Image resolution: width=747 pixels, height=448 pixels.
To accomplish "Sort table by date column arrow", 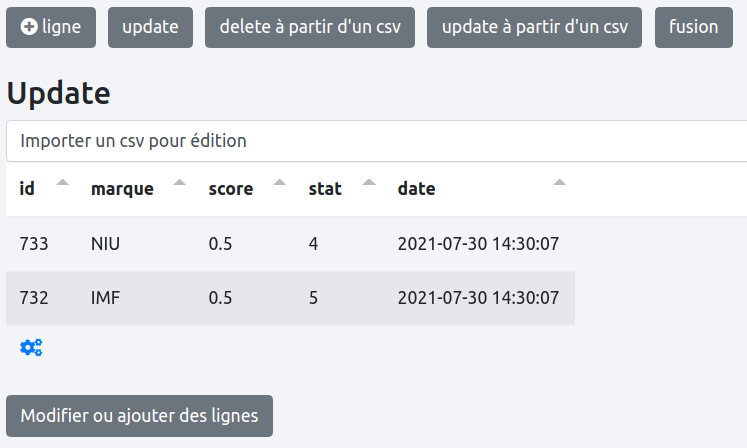I will pos(559,183).
